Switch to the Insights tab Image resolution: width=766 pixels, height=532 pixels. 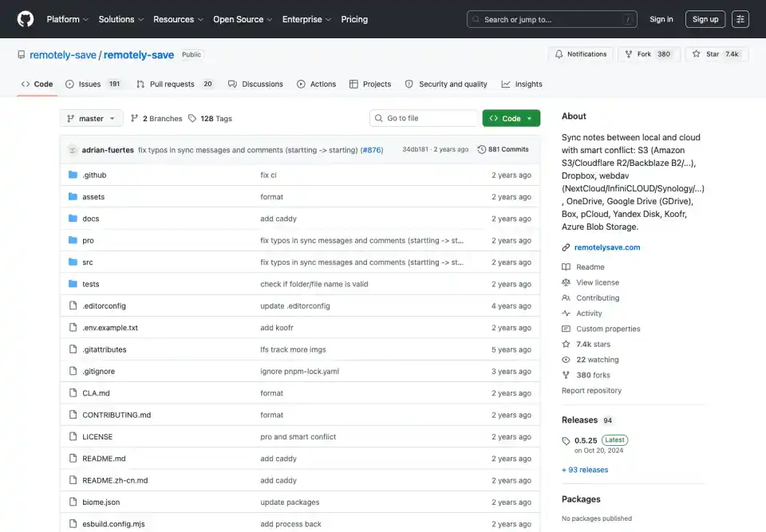point(522,84)
